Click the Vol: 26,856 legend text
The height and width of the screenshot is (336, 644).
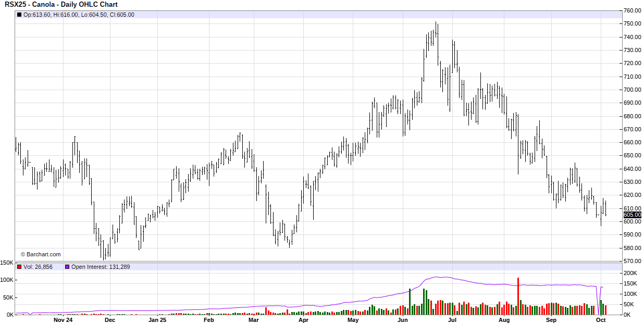(38, 267)
